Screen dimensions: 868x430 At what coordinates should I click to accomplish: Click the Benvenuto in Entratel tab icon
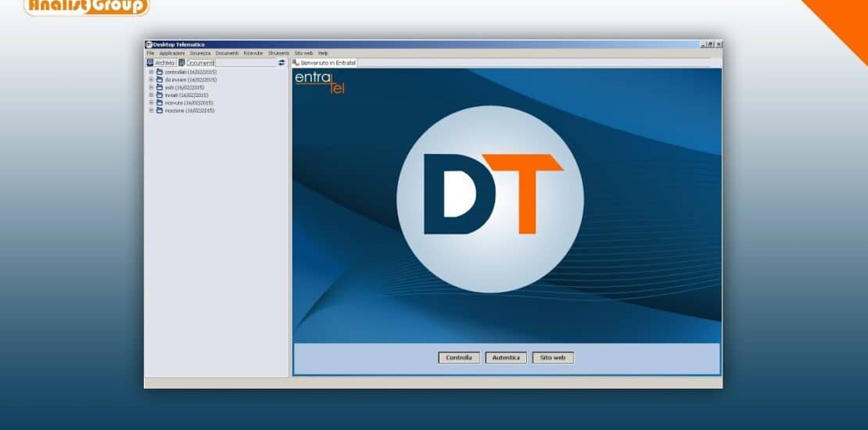coord(296,63)
